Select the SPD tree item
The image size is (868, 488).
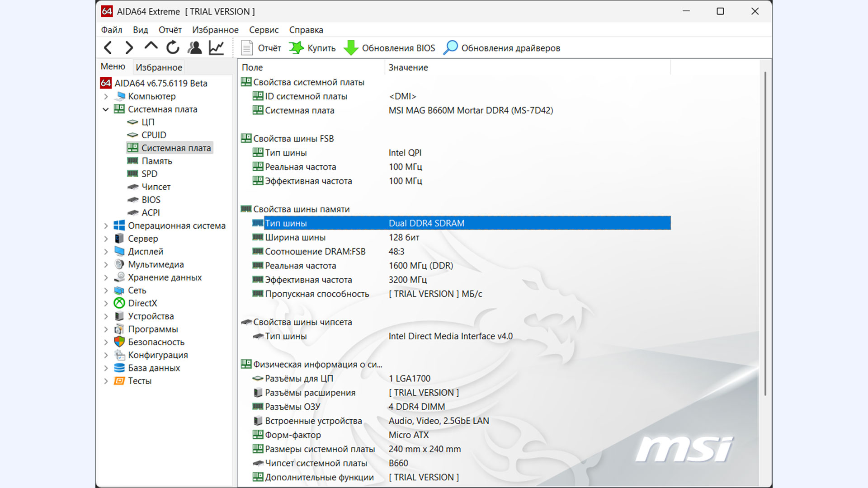[x=149, y=174]
